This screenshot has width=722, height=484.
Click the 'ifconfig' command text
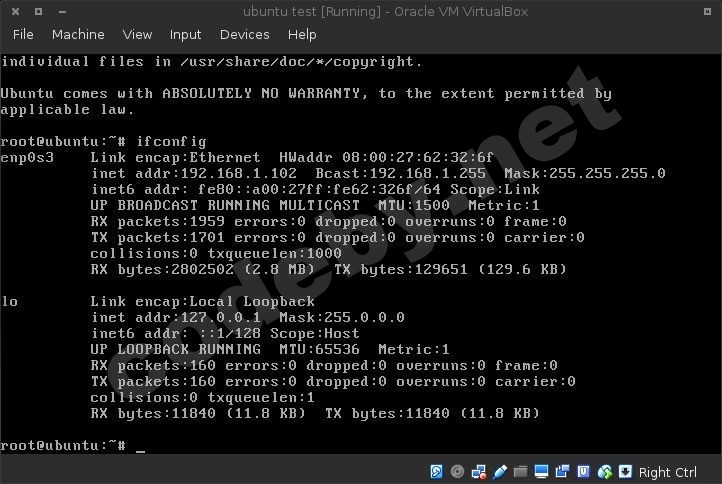(x=171, y=142)
